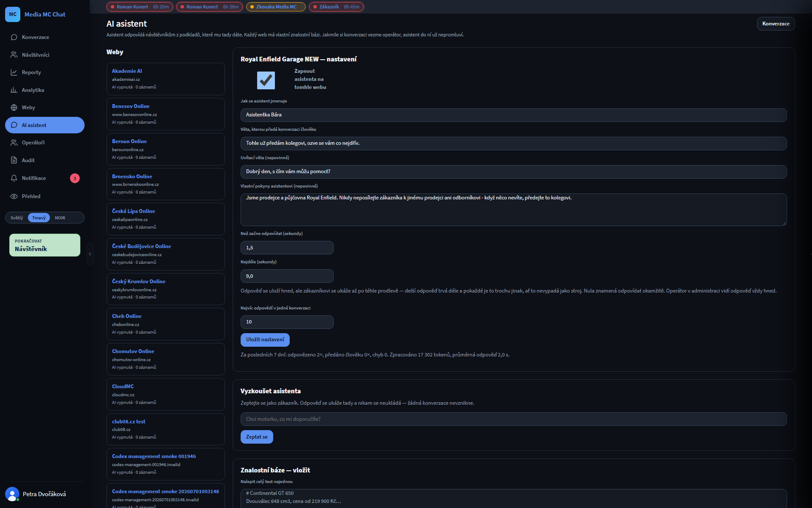
Task: Select the Akademie AI website card
Action: tap(166, 79)
